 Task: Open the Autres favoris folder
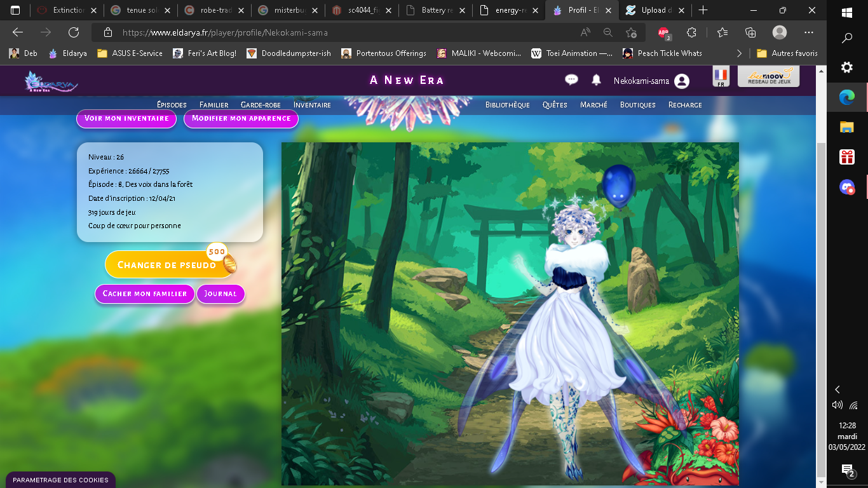pos(787,53)
